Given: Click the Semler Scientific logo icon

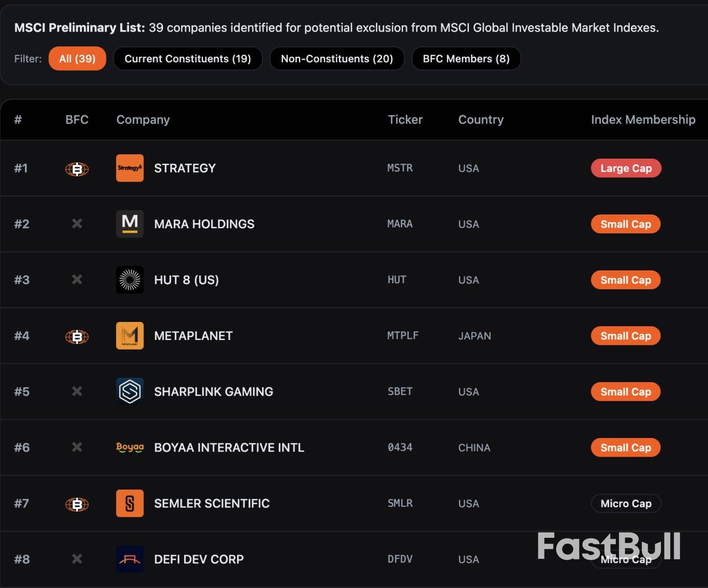Looking at the screenshot, I should click(x=130, y=503).
